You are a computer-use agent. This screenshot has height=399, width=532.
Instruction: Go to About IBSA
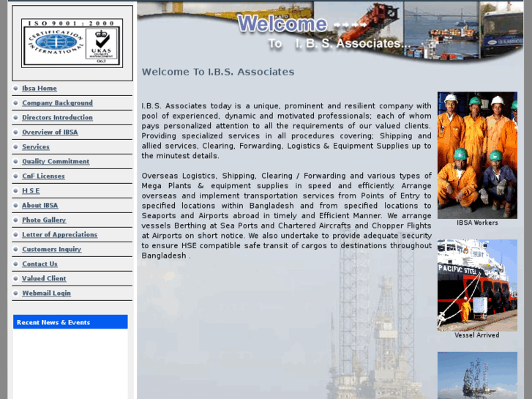pyautogui.click(x=40, y=205)
